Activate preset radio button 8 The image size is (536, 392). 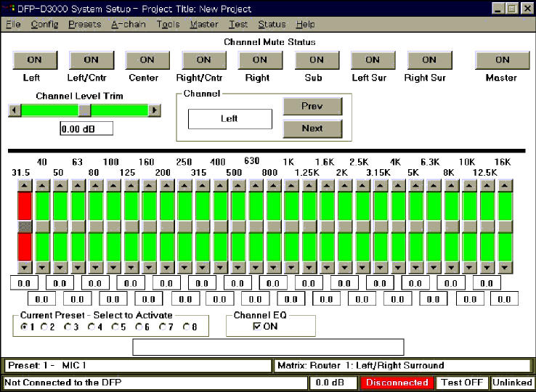tap(185, 327)
